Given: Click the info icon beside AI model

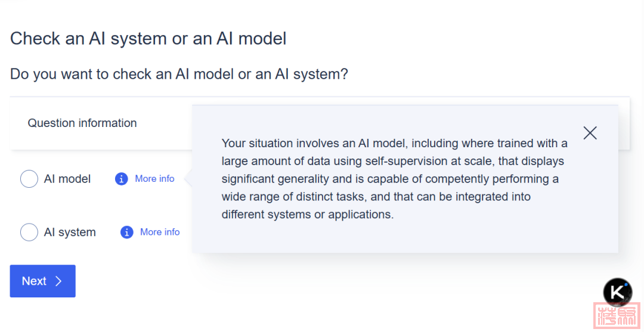Looking at the screenshot, I should click(121, 179).
